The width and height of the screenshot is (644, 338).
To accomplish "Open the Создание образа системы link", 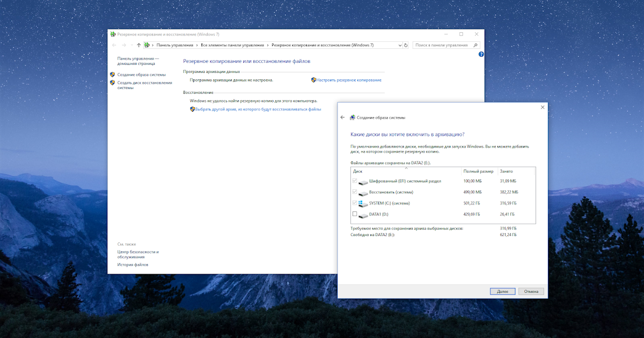I will coord(142,75).
